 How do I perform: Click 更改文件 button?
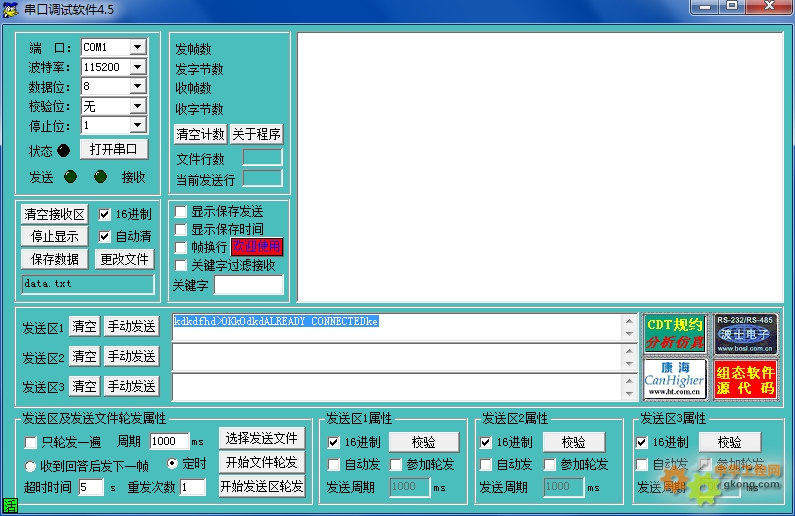(x=124, y=259)
